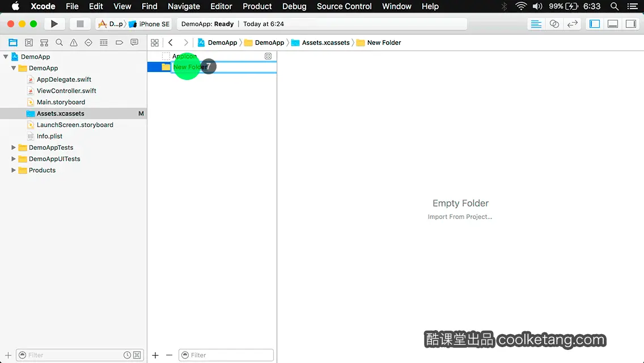Show only source-controlled files filter
Screen dimensions: 644x363
click(137, 355)
